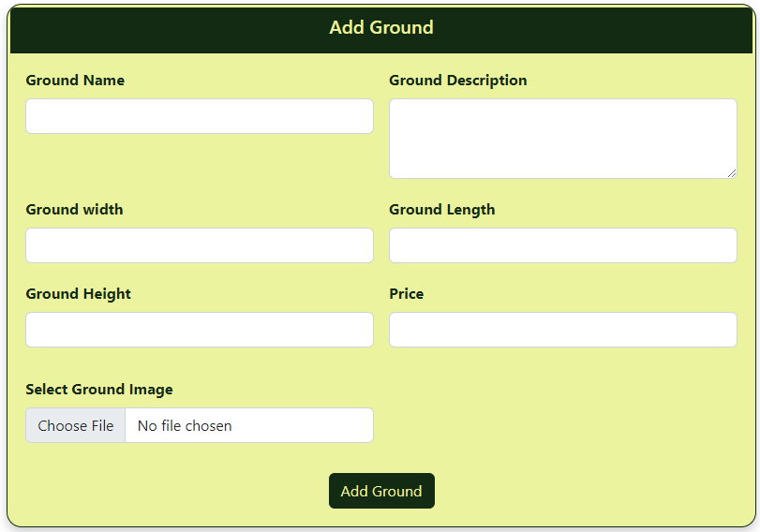Click into the Ground Length field
760x532 pixels.
point(562,245)
